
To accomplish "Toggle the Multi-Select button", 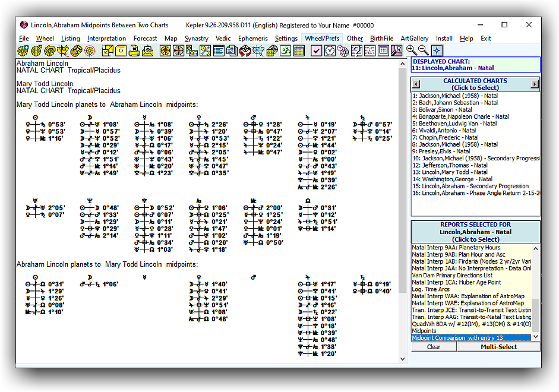I will coord(498,347).
